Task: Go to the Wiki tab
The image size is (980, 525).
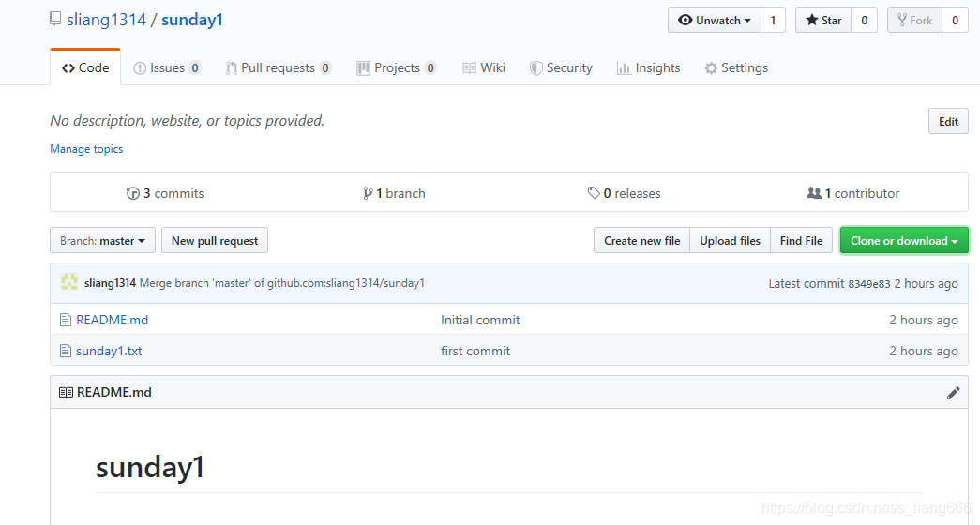Action: pyautogui.click(x=484, y=67)
